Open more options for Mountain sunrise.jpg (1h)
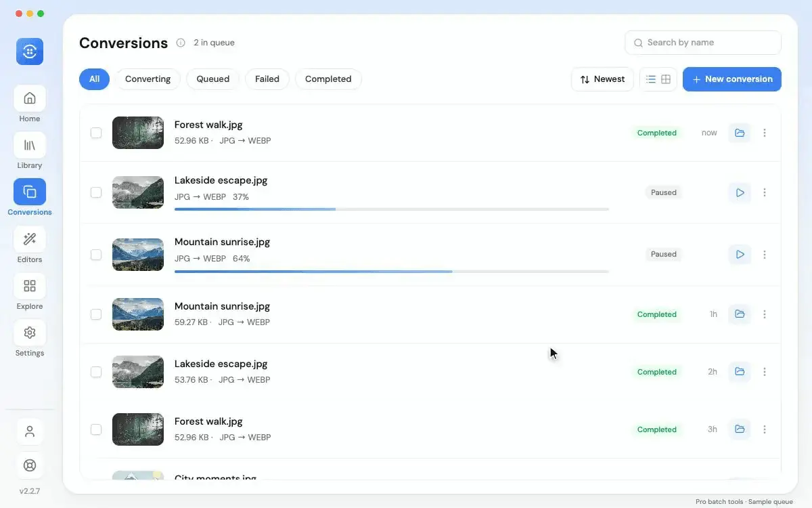The image size is (812, 508). (x=765, y=314)
